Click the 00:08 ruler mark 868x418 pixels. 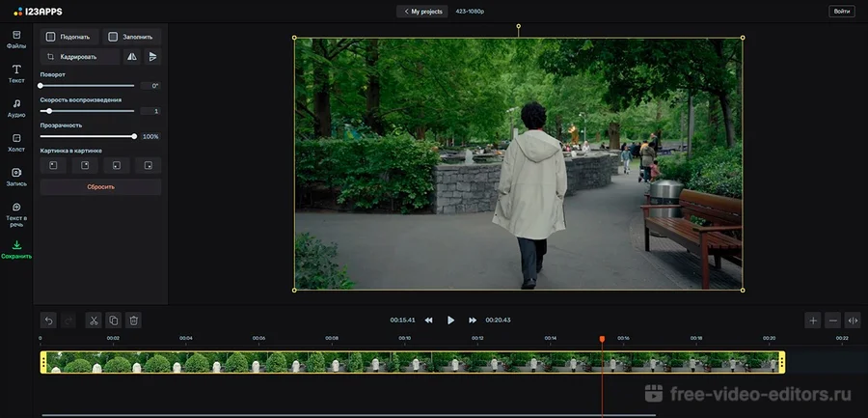pos(332,338)
